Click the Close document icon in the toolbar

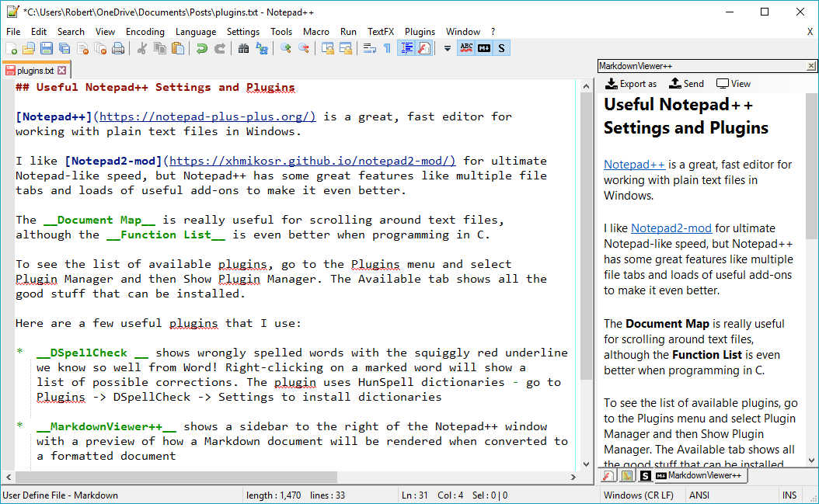(x=82, y=49)
